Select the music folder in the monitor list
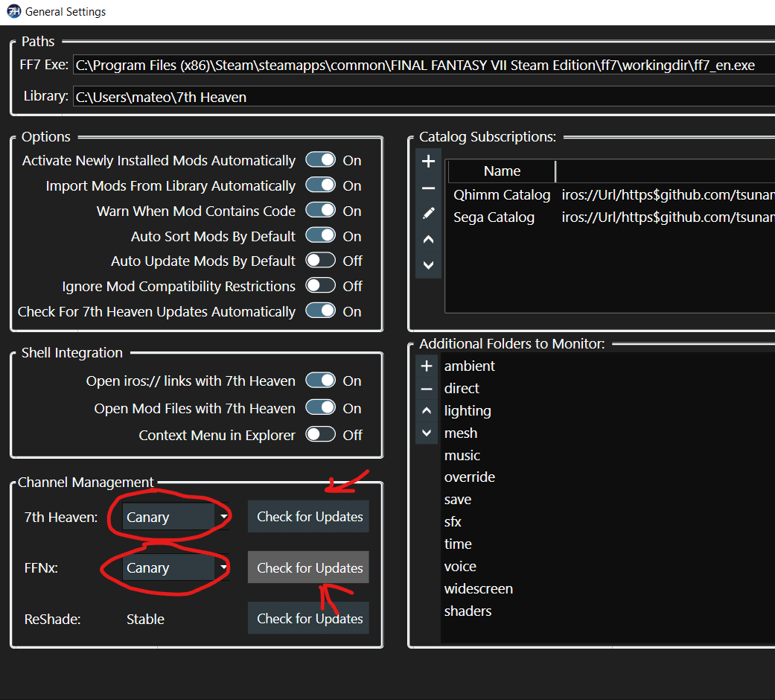Screen dimensions: 775x700 pyautogui.click(x=462, y=454)
